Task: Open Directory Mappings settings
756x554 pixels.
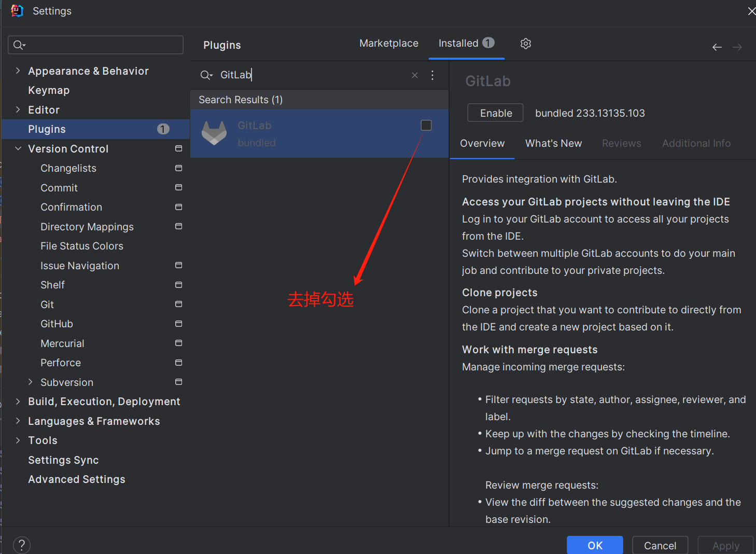Action: click(87, 227)
